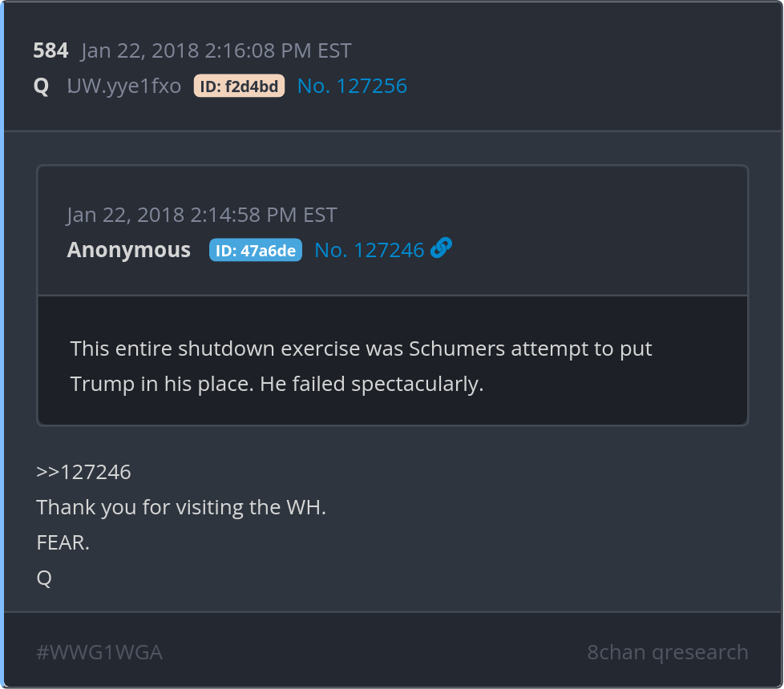Viewport: 784px width, 689px height.
Task: Click post number 584
Action: [51, 51]
